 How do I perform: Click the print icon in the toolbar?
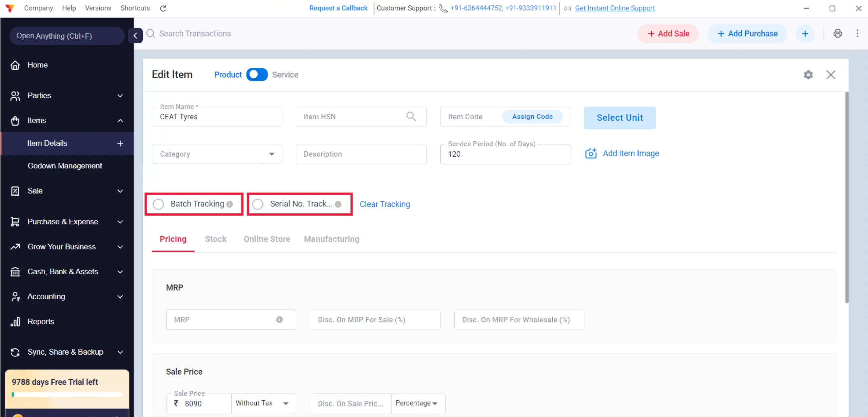pyautogui.click(x=837, y=33)
